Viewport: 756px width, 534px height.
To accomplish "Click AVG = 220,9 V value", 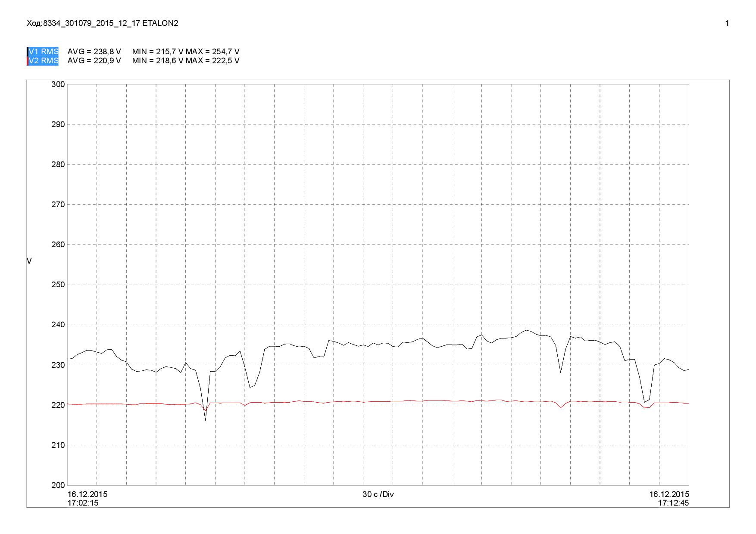I will (94, 61).
